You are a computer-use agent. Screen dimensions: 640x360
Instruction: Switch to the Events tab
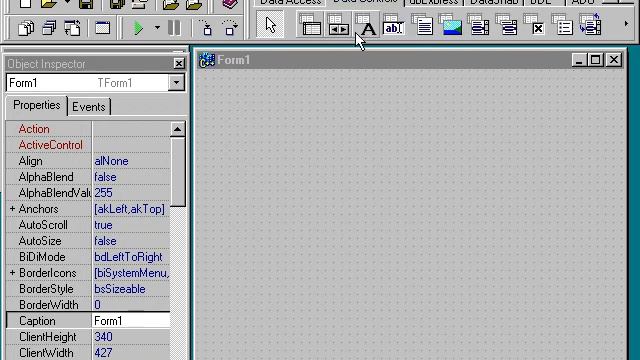89,107
